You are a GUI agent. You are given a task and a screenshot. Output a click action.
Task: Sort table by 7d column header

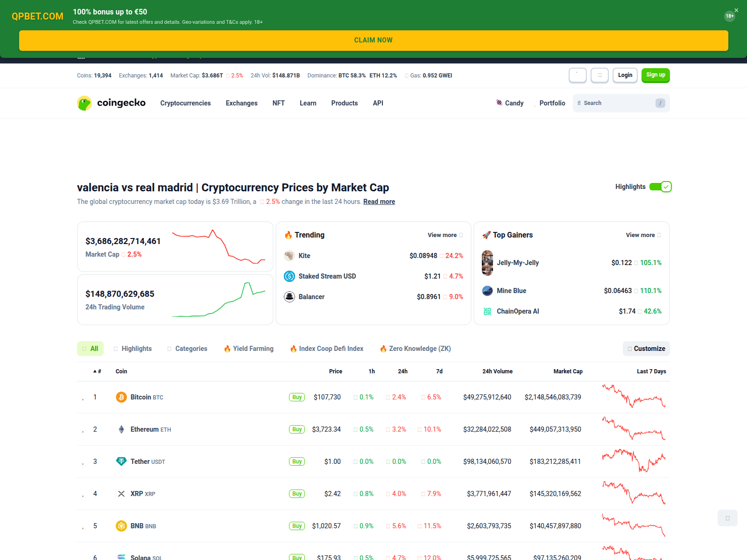click(x=439, y=371)
